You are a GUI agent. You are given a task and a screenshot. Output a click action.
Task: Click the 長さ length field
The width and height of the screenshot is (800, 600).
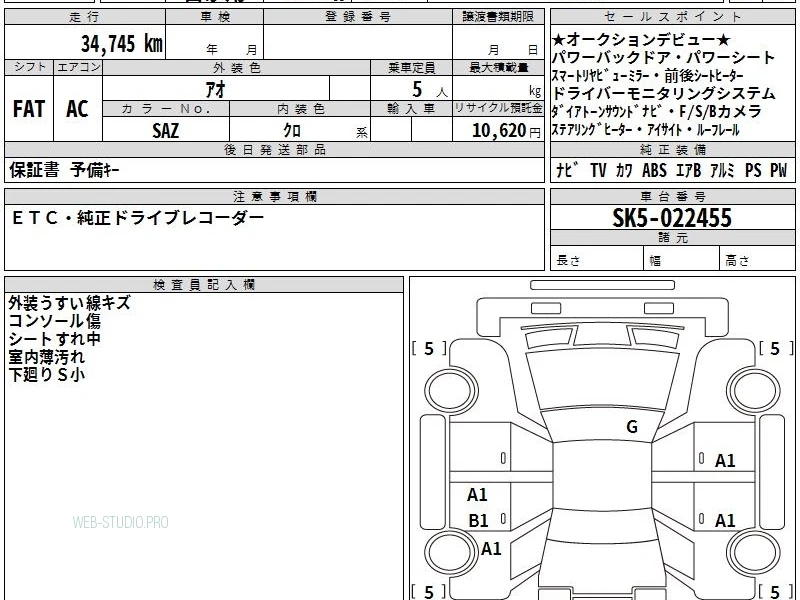[x=597, y=260]
